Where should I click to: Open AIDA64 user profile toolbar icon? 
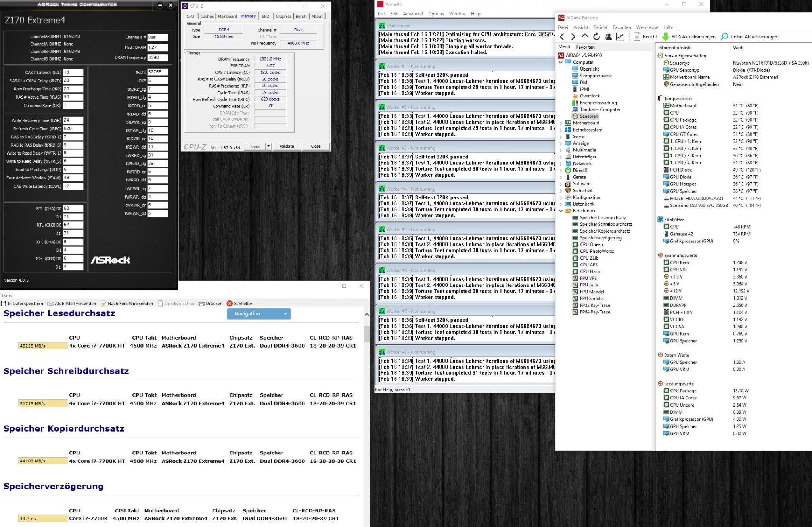[x=608, y=37]
